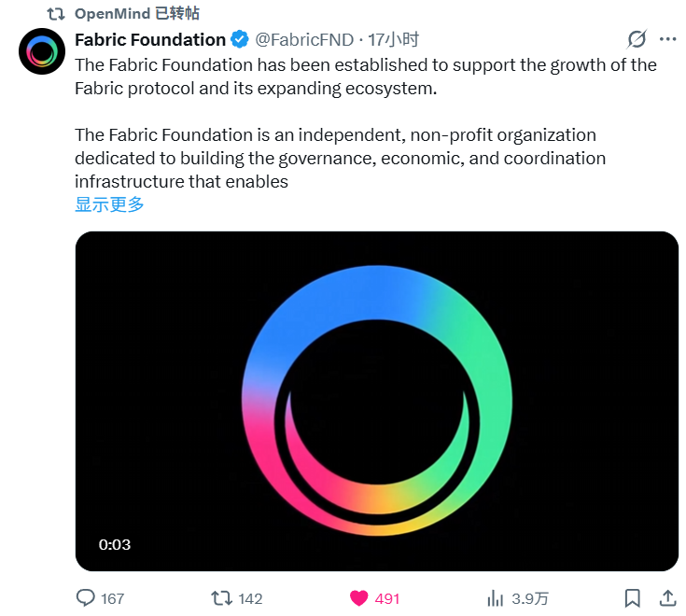Open the Fabric Foundation display name

pyautogui.click(x=150, y=40)
